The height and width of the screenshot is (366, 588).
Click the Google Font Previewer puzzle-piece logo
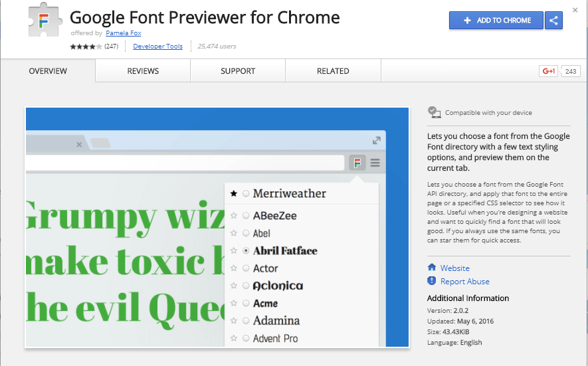point(45,20)
